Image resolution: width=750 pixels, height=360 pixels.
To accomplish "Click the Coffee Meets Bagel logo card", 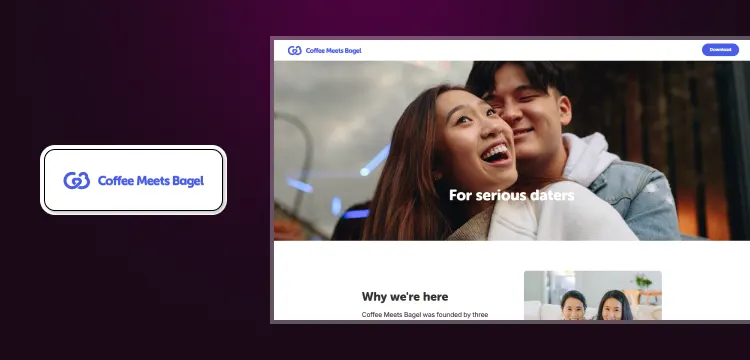I will tap(133, 180).
